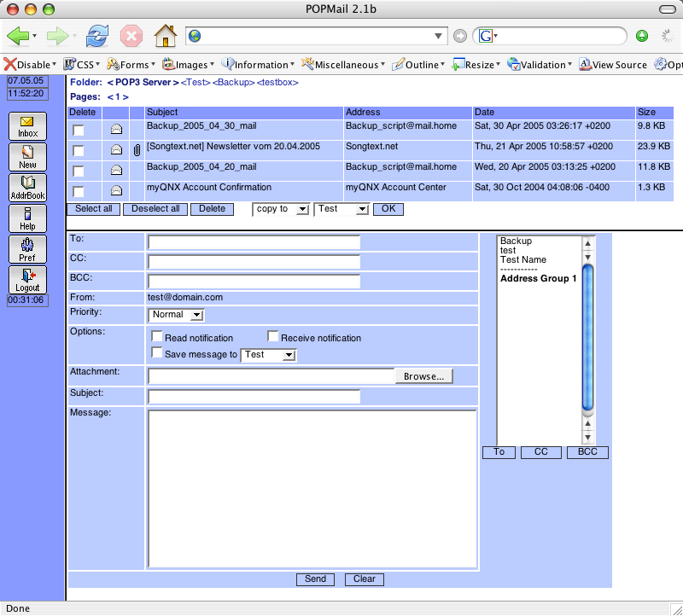
Task: Click envelope icon for Backup_2005_04_20_mail
Action: click(x=116, y=171)
